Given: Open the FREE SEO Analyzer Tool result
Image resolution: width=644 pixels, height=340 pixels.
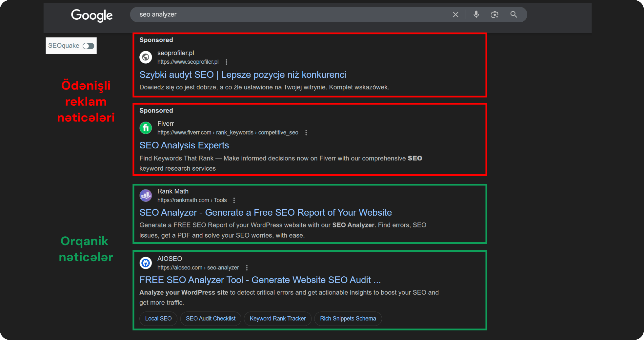Looking at the screenshot, I should tap(260, 280).
